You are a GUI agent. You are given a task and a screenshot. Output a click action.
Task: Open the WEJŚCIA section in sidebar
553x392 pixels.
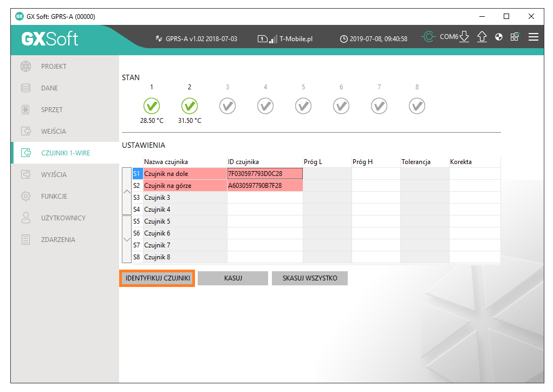[x=54, y=131]
